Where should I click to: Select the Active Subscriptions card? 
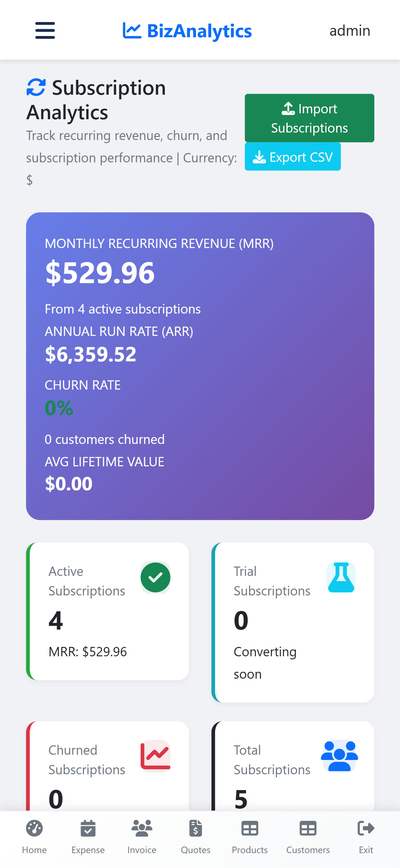pyautogui.click(x=108, y=611)
